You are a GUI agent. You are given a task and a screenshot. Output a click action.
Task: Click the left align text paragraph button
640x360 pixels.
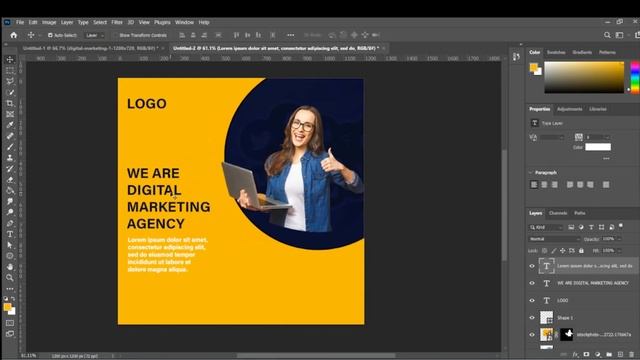pos(534,185)
